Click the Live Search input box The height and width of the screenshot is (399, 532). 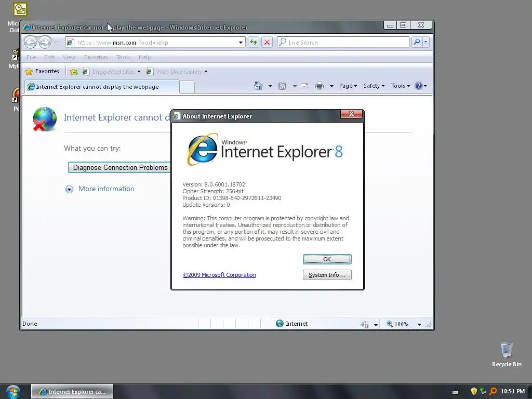tap(343, 43)
